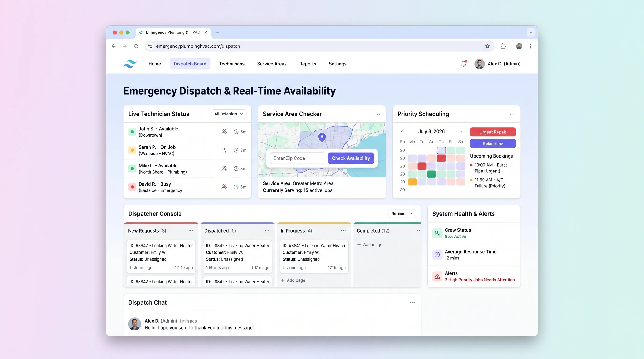Open the browser three-dot menu
Screen dimensions: 644x359
[x=530, y=46]
